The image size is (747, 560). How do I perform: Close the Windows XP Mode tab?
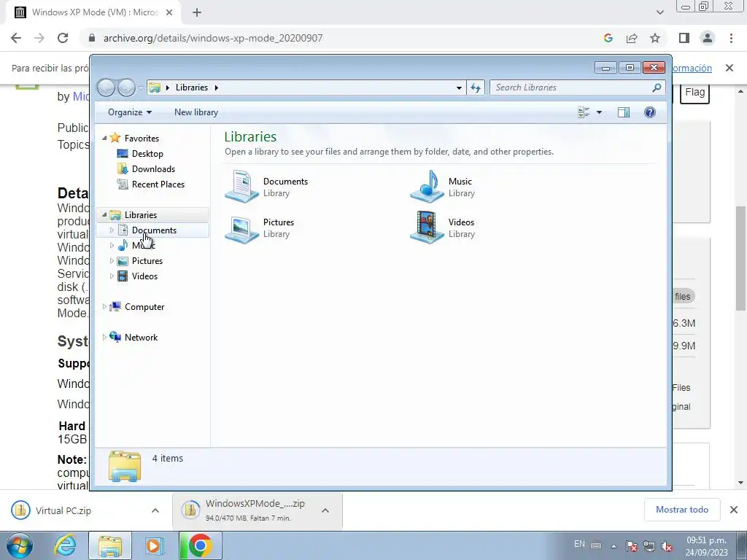pyautogui.click(x=169, y=13)
